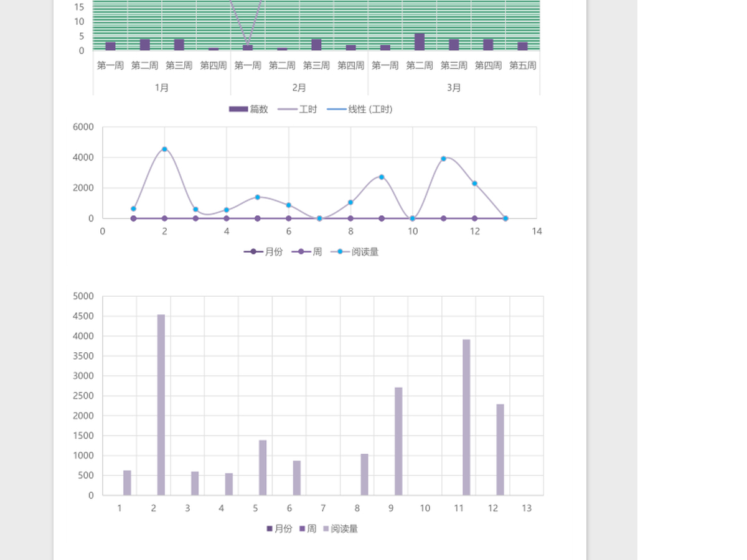Select the 月份 legend in line chart
Viewport: 747px width, 560px height.
coord(263,251)
